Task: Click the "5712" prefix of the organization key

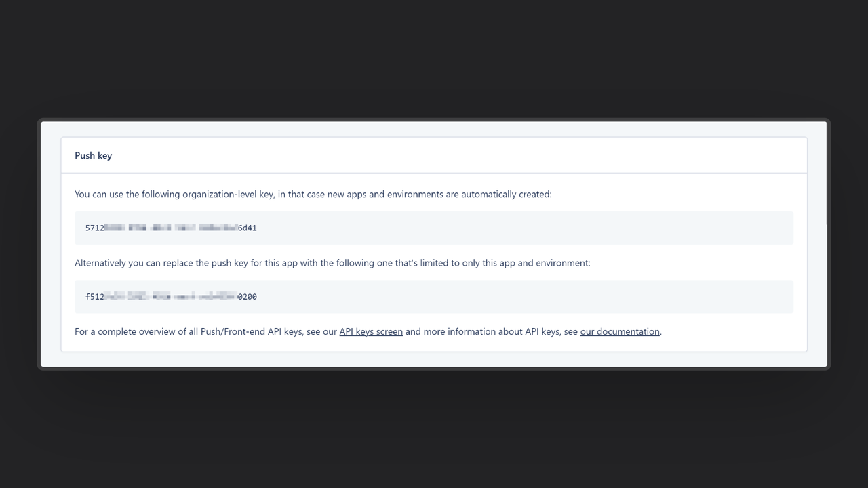Action: 95,228
